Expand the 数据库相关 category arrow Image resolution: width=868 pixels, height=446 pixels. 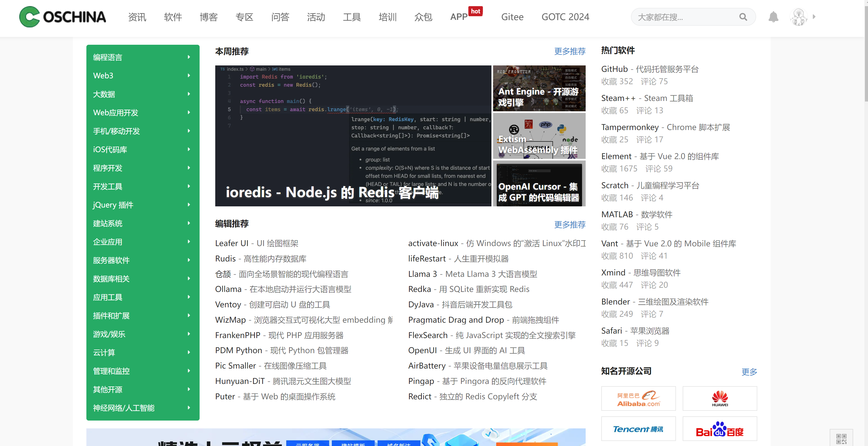tap(189, 279)
